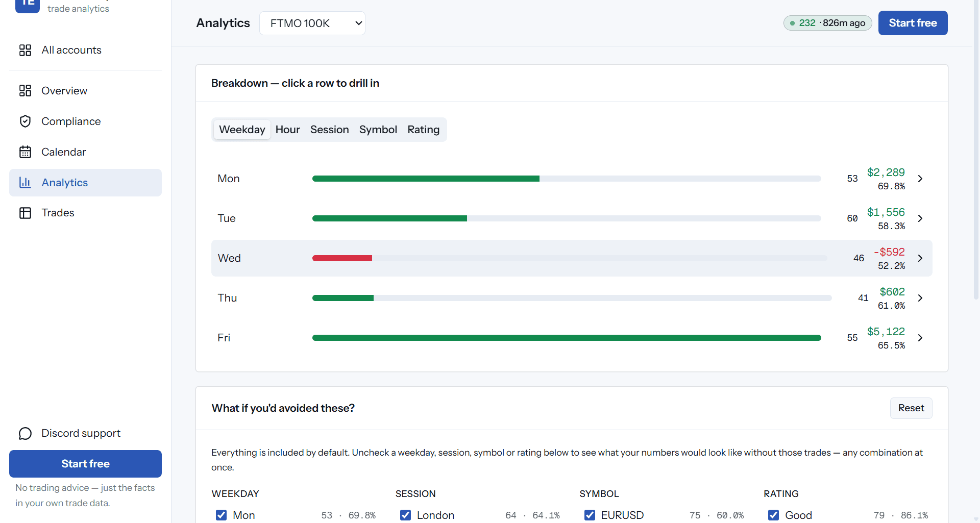Click the Wed -$592 loss value

[x=889, y=252]
